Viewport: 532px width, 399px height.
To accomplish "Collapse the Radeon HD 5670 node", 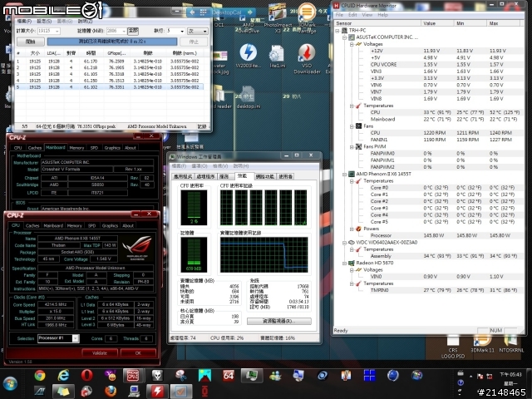I will tap(344, 264).
